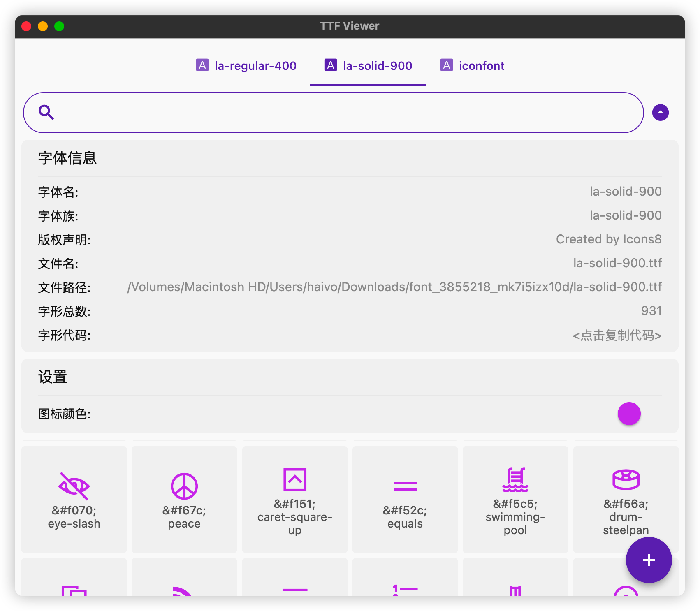Screen dimensions: 700x611
Task: Select the swimming-pool icon
Action: [515, 479]
